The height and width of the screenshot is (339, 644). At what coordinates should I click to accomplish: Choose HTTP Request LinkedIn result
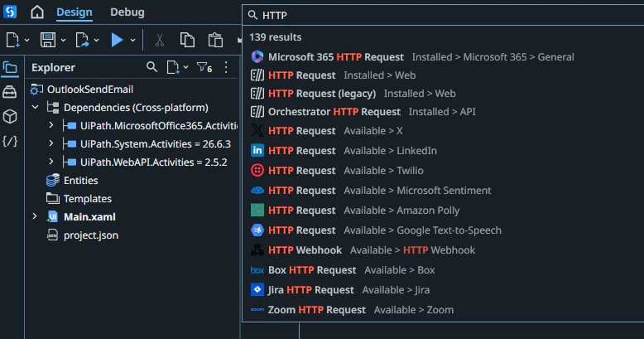[444, 151]
